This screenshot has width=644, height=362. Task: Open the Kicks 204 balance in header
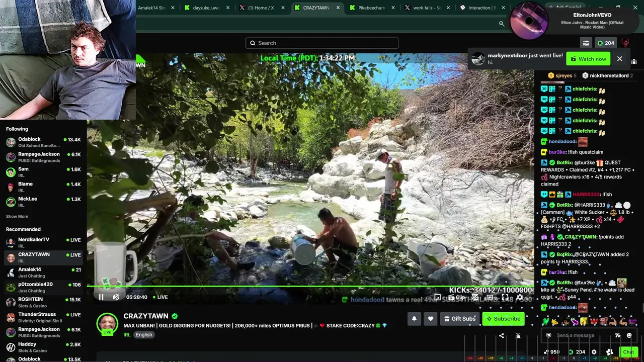[x=606, y=43]
